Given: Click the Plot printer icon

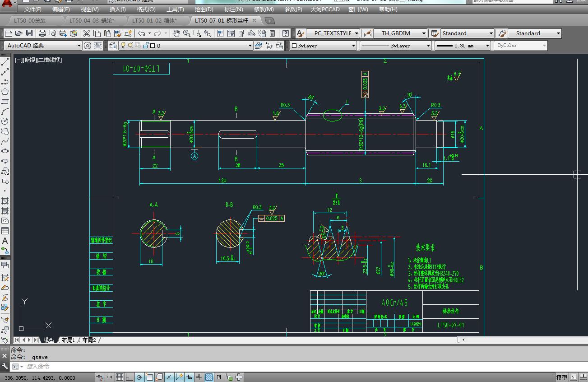Looking at the screenshot, I should pos(42,33).
